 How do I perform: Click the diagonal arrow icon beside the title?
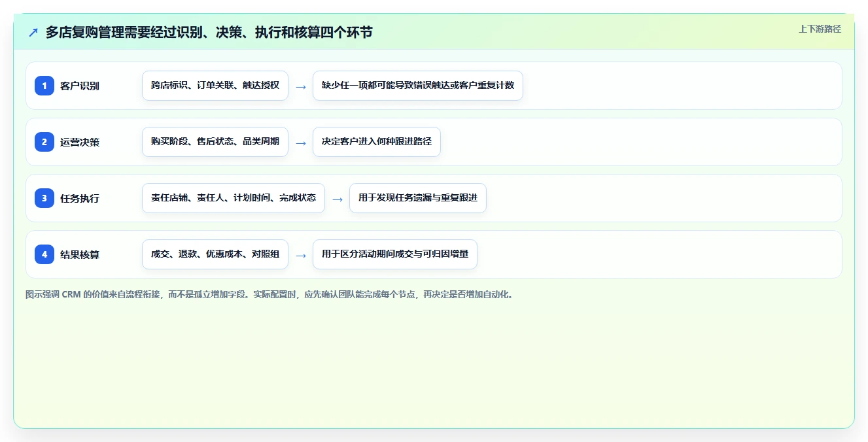[33, 32]
